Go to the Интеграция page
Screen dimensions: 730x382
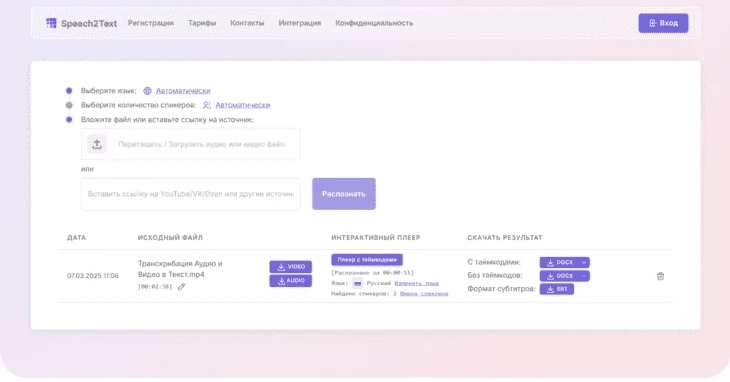pos(300,23)
